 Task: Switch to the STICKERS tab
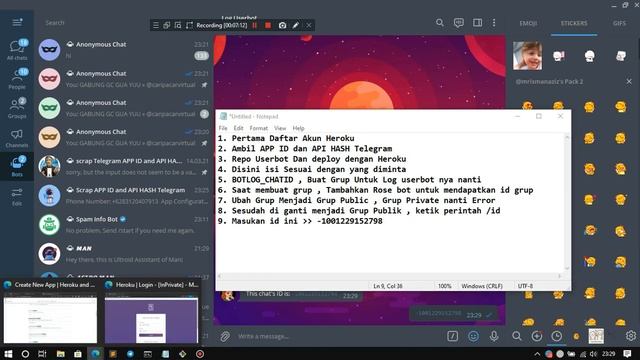[x=574, y=23]
